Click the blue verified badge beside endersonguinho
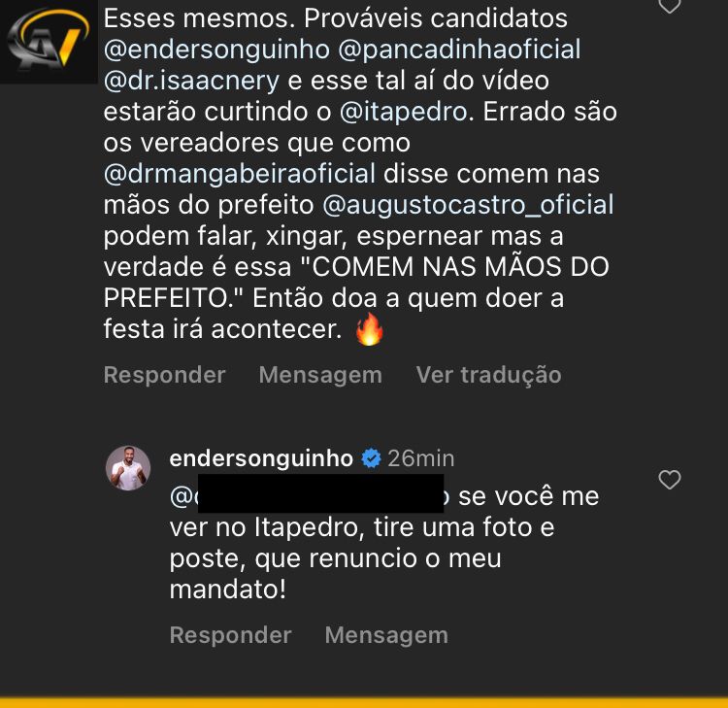The height and width of the screenshot is (708, 728). point(371,458)
